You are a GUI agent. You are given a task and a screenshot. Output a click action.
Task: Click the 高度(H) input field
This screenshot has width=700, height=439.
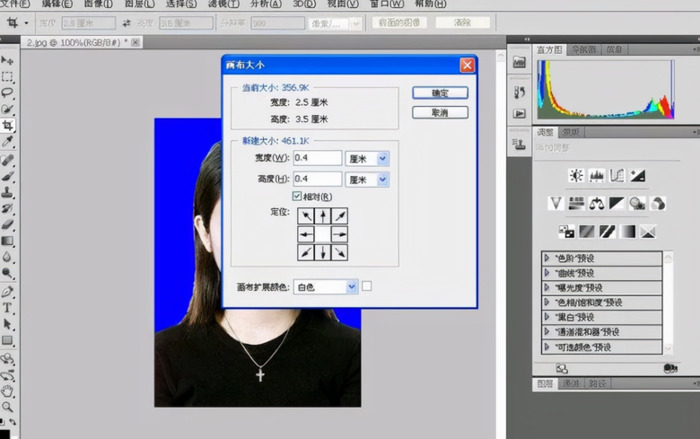pos(317,179)
